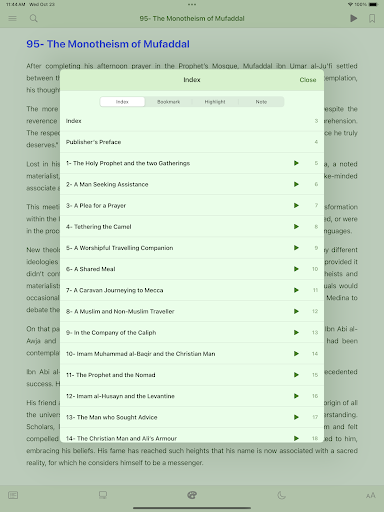Viewport: 384px width, 512px height.
Task: Play audio for A Caravan Journeying to Mecca
Action: click(296, 290)
